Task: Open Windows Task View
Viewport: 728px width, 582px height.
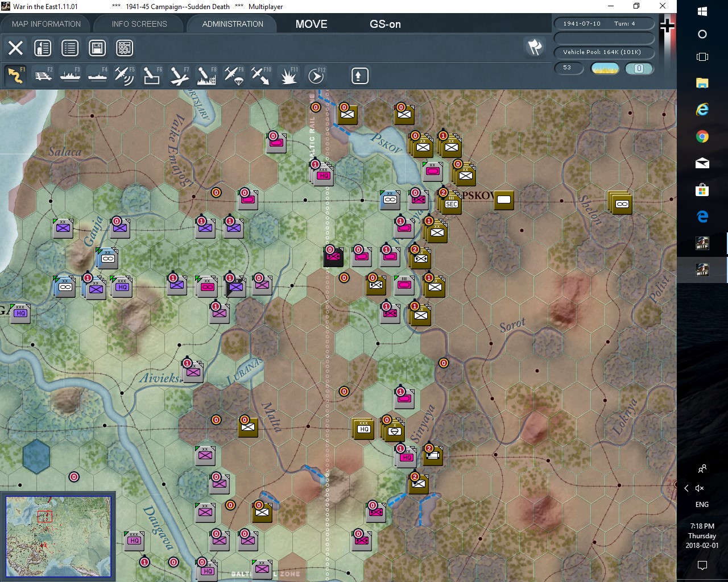Action: click(702, 57)
